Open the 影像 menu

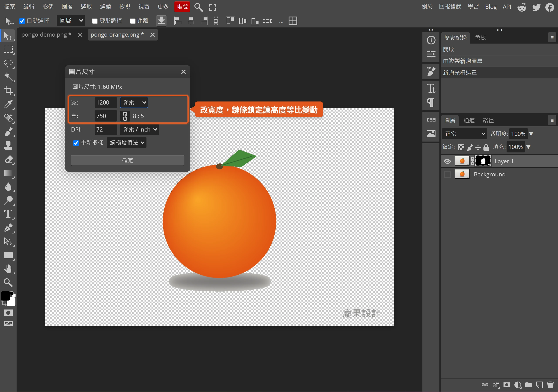point(48,7)
